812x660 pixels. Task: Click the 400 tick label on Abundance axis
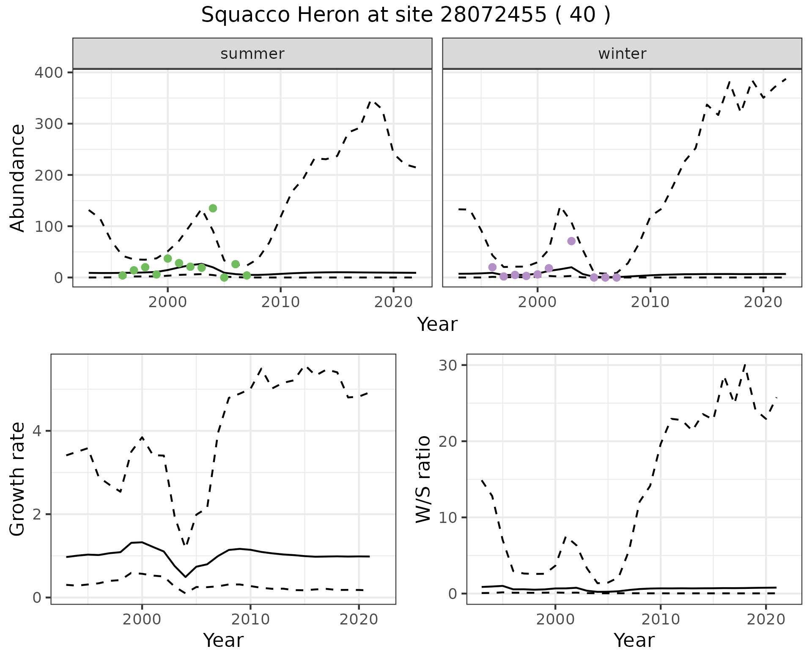48,73
